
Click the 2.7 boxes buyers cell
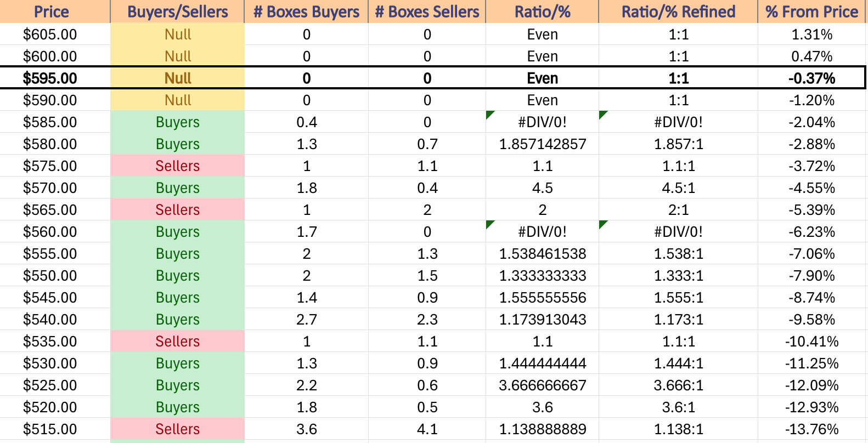point(306,319)
